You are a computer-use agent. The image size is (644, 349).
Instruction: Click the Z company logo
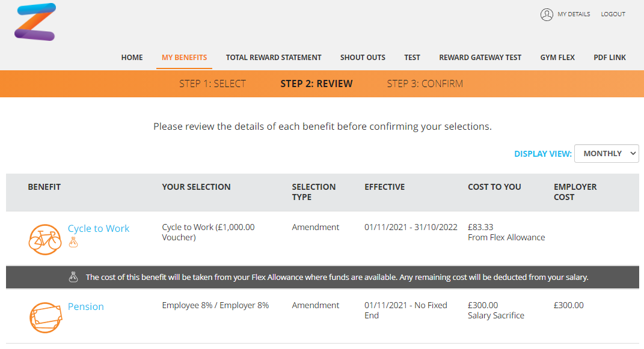click(35, 22)
